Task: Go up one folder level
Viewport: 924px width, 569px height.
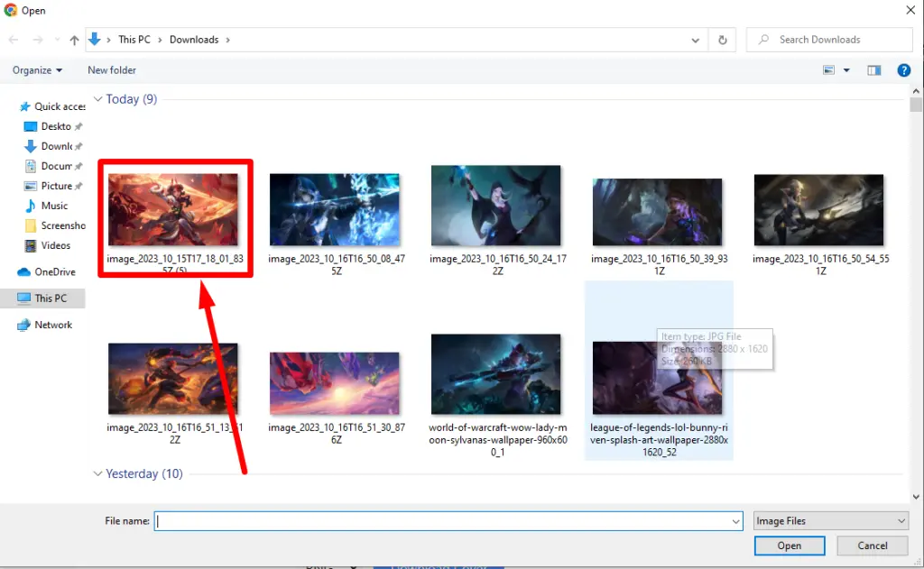Action: (x=74, y=40)
